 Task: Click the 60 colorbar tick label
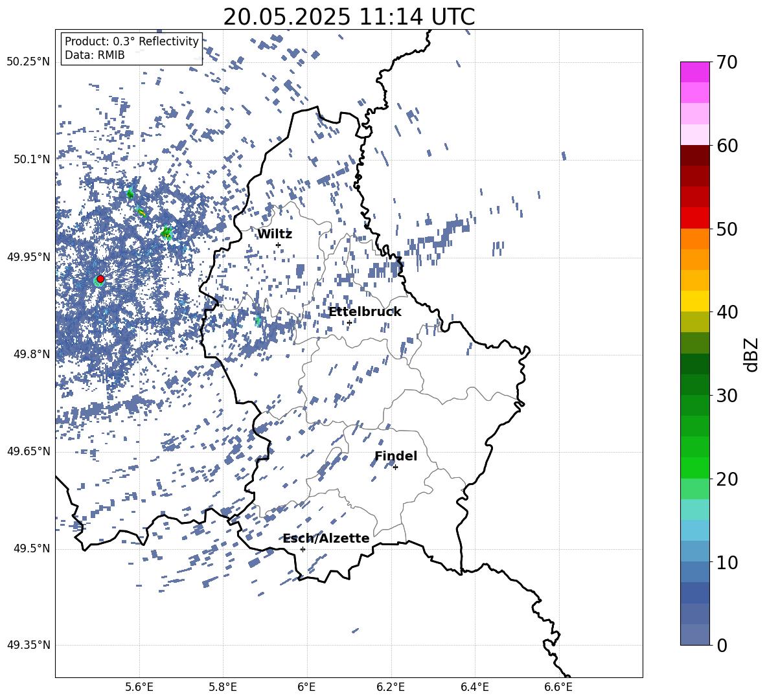[x=727, y=146]
